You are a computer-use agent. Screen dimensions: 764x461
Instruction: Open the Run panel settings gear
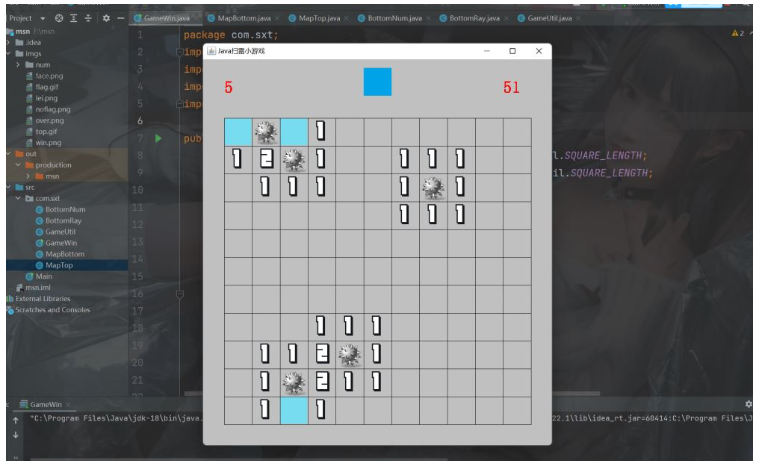pyautogui.click(x=749, y=404)
